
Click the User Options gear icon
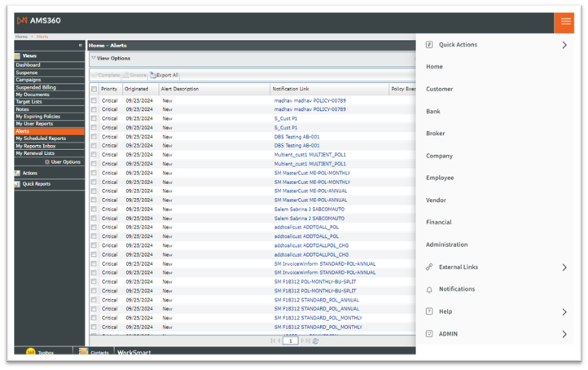tap(46, 162)
